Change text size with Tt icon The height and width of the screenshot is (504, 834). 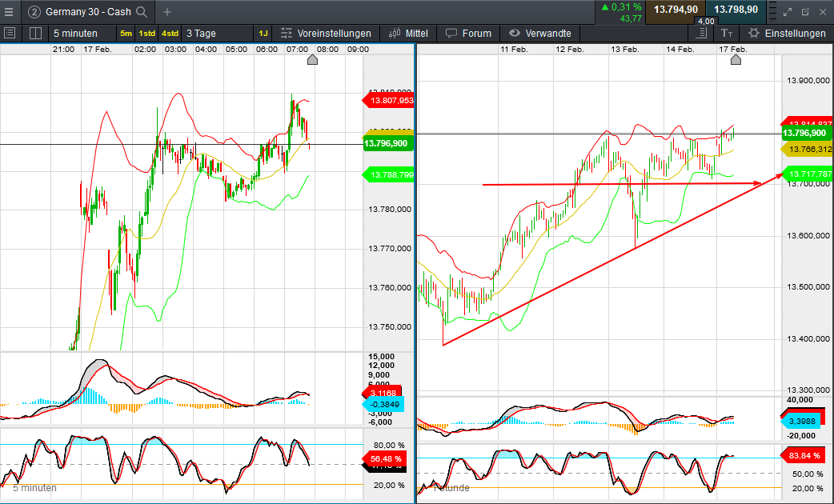[x=727, y=33]
